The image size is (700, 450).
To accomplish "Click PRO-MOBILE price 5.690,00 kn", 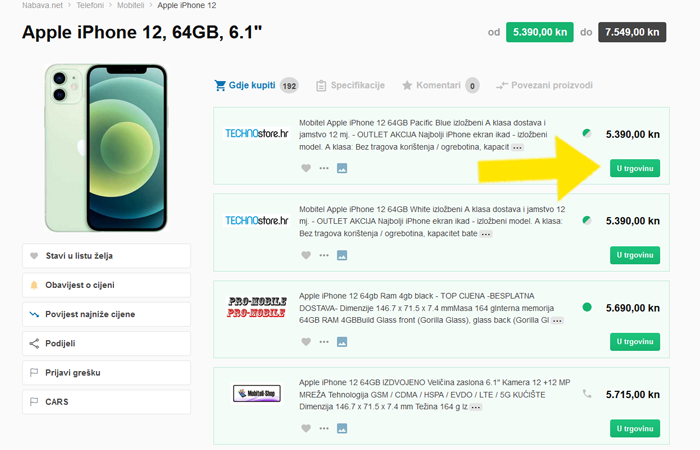I will (x=633, y=308).
